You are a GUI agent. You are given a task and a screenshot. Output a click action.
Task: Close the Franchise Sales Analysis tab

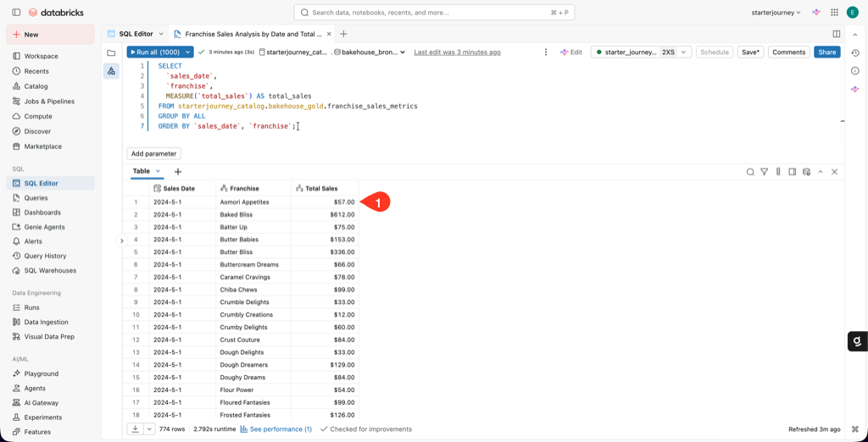[x=329, y=34]
